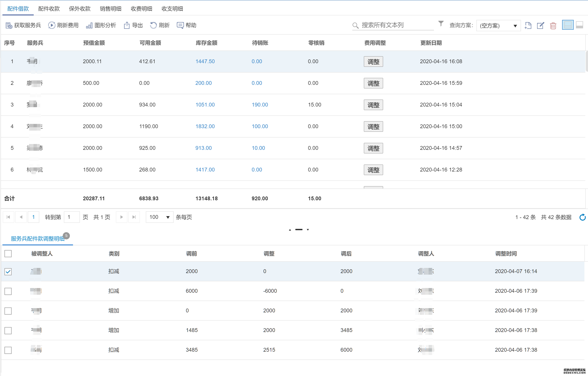The image size is (588, 376).
Task: Click the collapse-down splitter triangle
Action: coord(308,230)
